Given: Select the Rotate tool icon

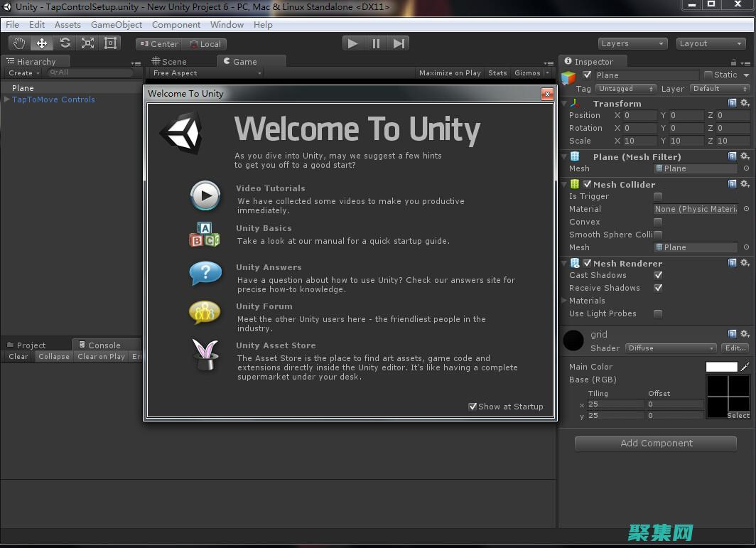Looking at the screenshot, I should [x=65, y=43].
